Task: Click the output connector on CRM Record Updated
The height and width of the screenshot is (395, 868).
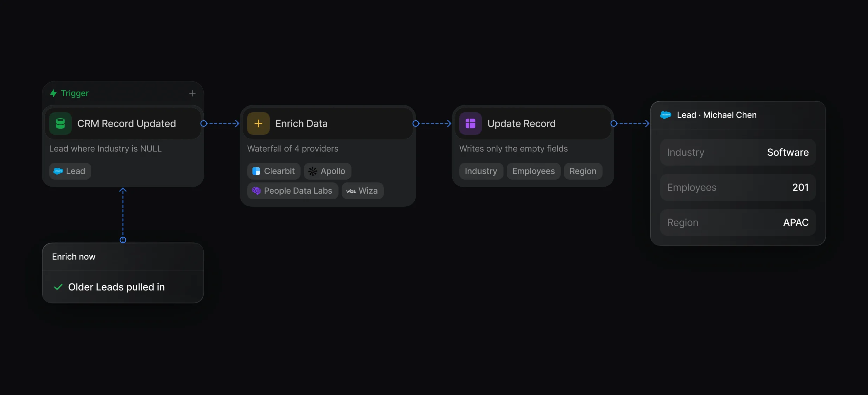Action: click(204, 123)
